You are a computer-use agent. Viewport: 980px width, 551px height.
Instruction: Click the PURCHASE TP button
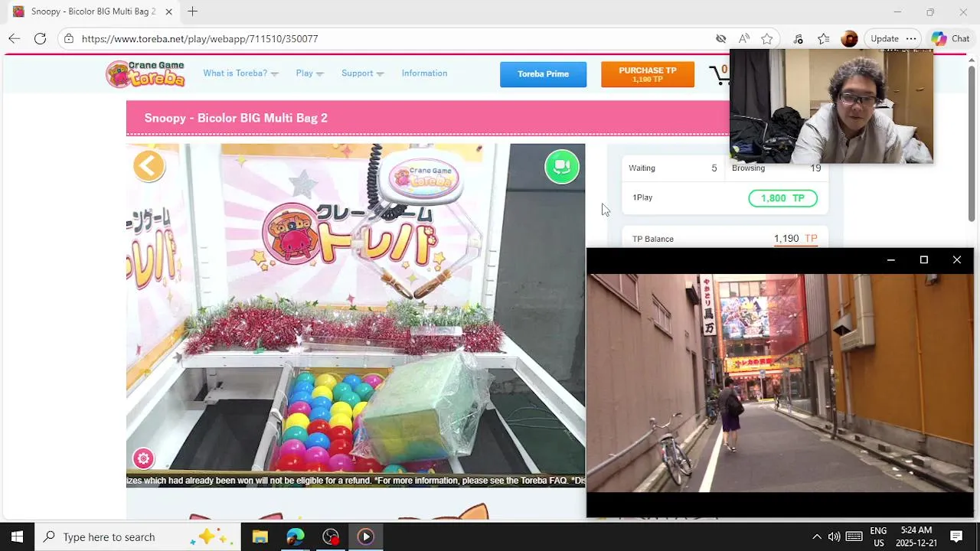(647, 74)
